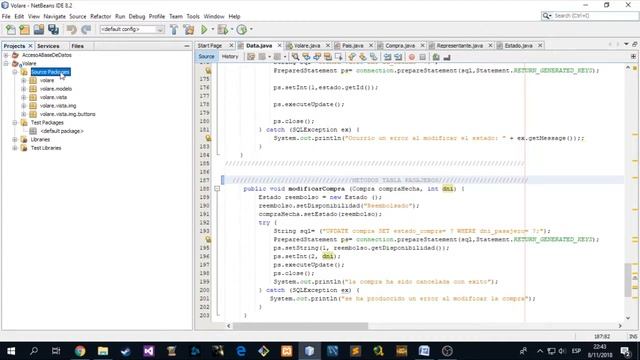The height and width of the screenshot is (360, 640).
Task: Open Chrome from the Windows taskbar
Action: pos(80,351)
